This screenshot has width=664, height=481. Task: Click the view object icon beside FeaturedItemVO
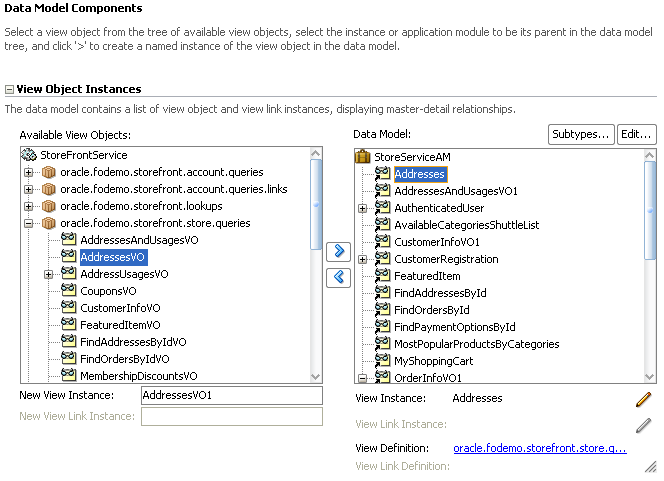(x=68, y=324)
